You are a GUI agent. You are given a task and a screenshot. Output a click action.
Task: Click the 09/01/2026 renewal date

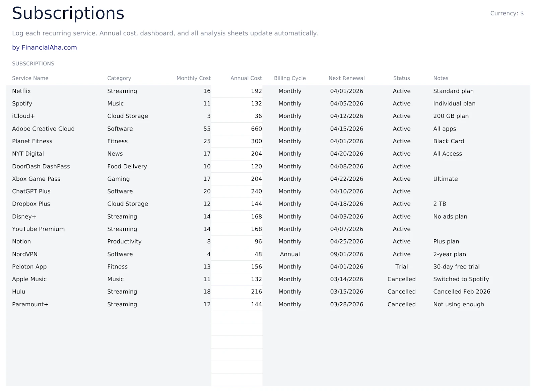pos(347,254)
